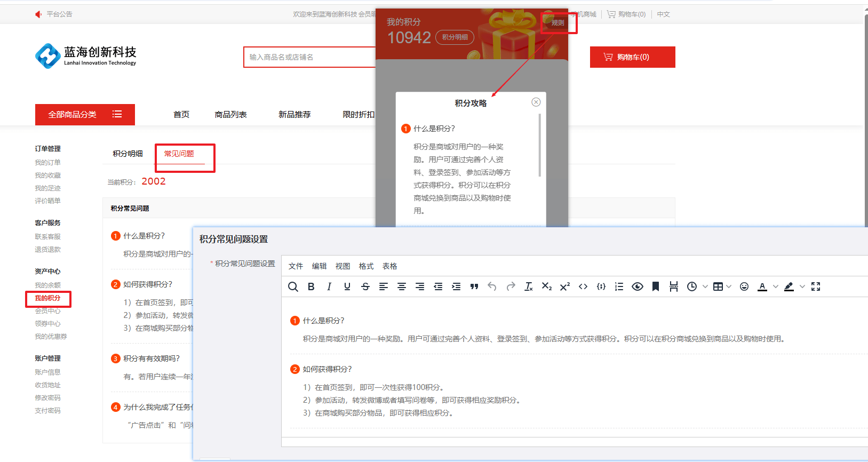
Task: Toggle italic formatting in editor toolbar
Action: 329,286
